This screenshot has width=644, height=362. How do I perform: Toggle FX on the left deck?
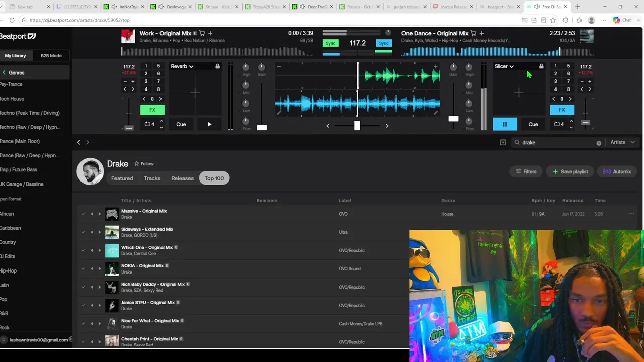click(x=152, y=110)
